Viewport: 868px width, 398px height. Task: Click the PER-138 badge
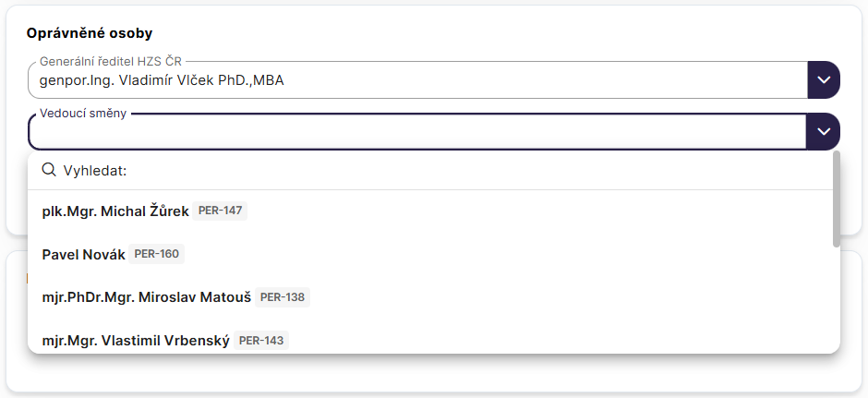(283, 297)
